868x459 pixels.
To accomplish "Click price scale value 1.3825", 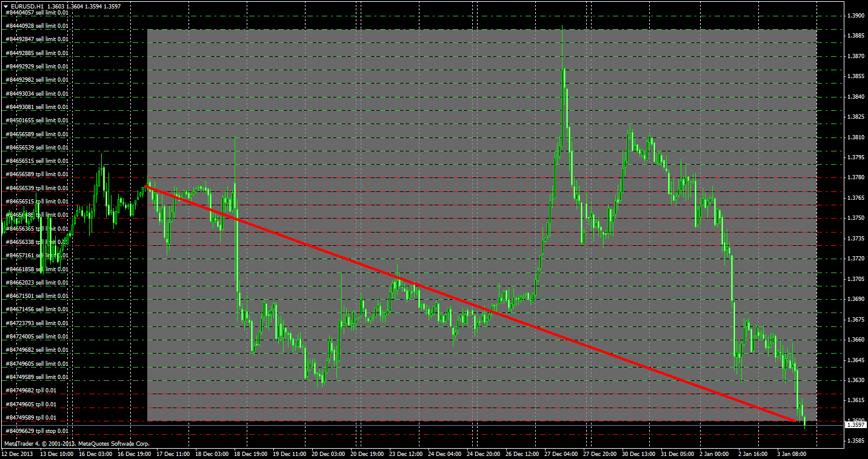I will [x=856, y=117].
